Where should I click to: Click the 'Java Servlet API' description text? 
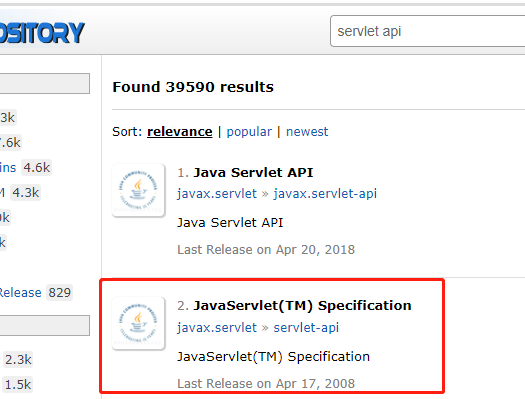pos(230,223)
